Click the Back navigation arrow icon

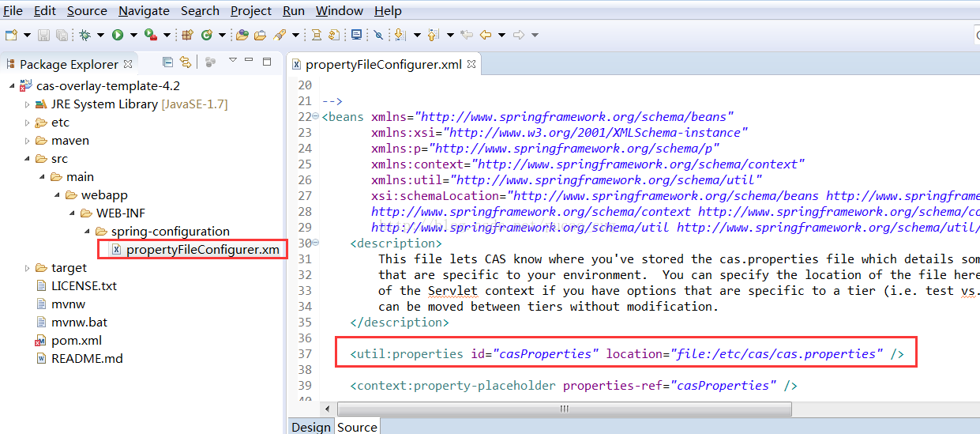[485, 35]
